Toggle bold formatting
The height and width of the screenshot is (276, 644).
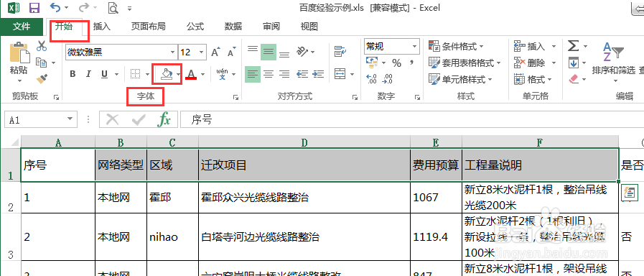click(x=73, y=74)
